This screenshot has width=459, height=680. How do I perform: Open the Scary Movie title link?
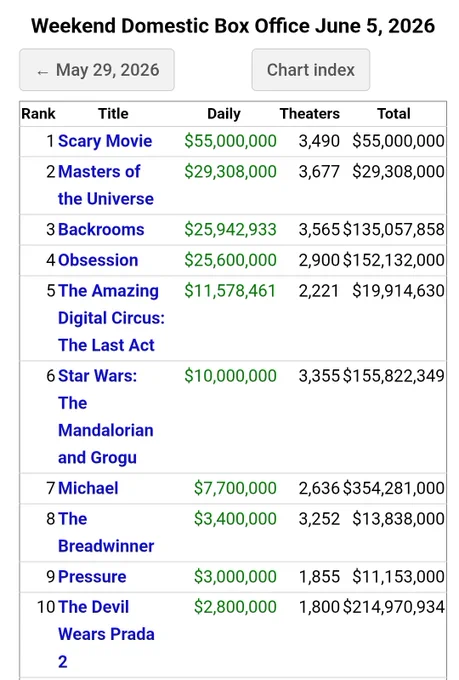[105, 141]
